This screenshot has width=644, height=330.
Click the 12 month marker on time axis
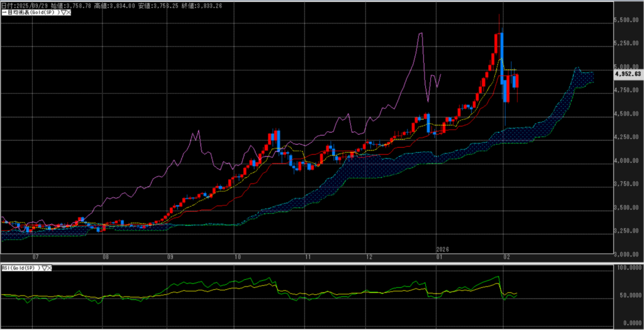click(x=370, y=256)
